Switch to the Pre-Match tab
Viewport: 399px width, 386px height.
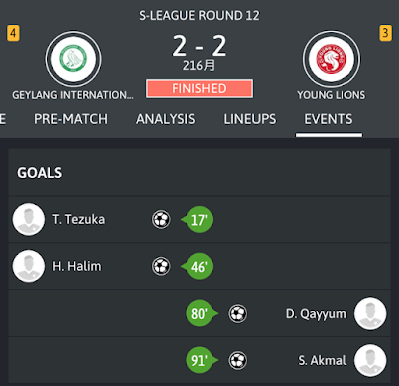[x=71, y=119]
